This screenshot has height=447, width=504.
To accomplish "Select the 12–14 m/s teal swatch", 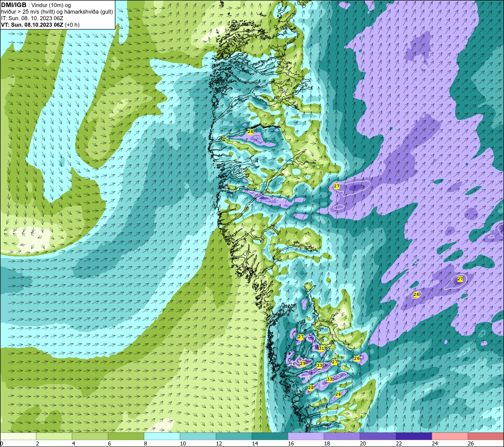I will (x=234, y=436).
